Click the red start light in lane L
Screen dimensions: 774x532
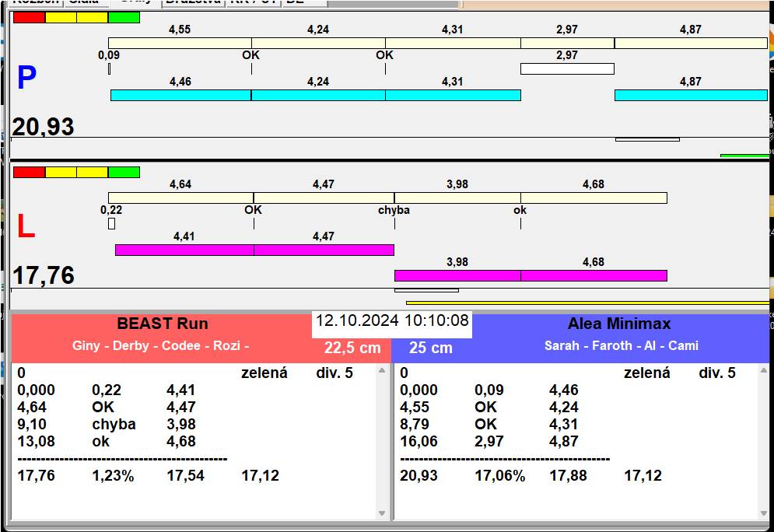[x=29, y=172]
